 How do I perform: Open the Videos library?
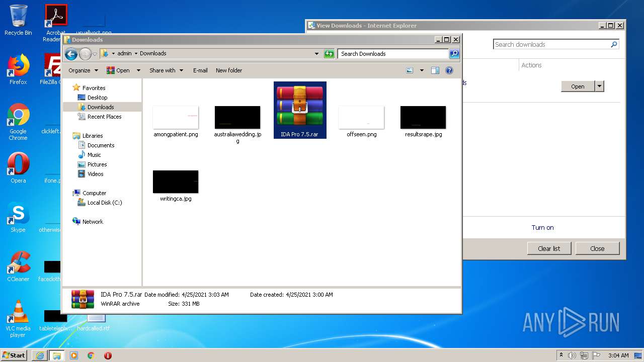click(x=96, y=174)
